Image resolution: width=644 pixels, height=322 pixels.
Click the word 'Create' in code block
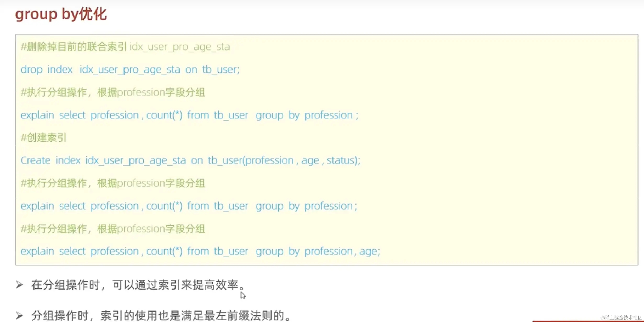[x=36, y=160]
